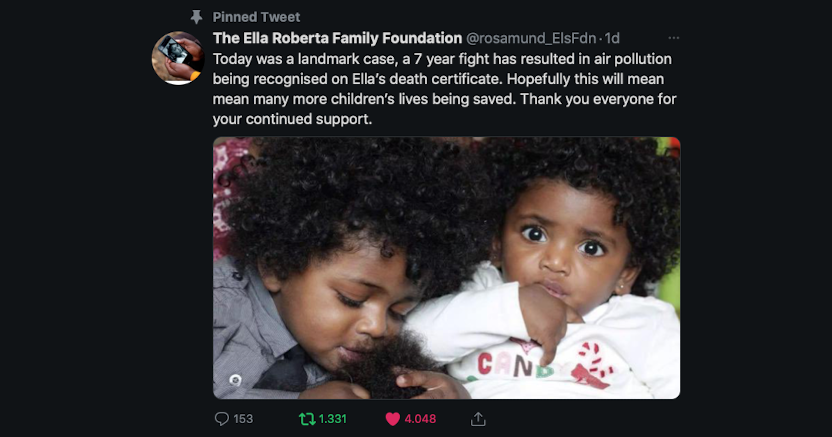This screenshot has height=437, width=832.
Task: Click the @rosamund_ElsFdn handle
Action: tap(533, 38)
